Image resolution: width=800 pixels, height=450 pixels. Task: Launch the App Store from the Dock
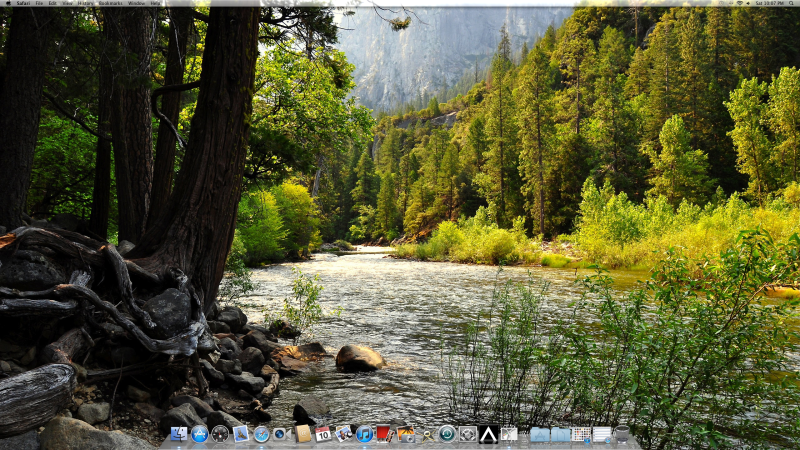click(x=199, y=434)
